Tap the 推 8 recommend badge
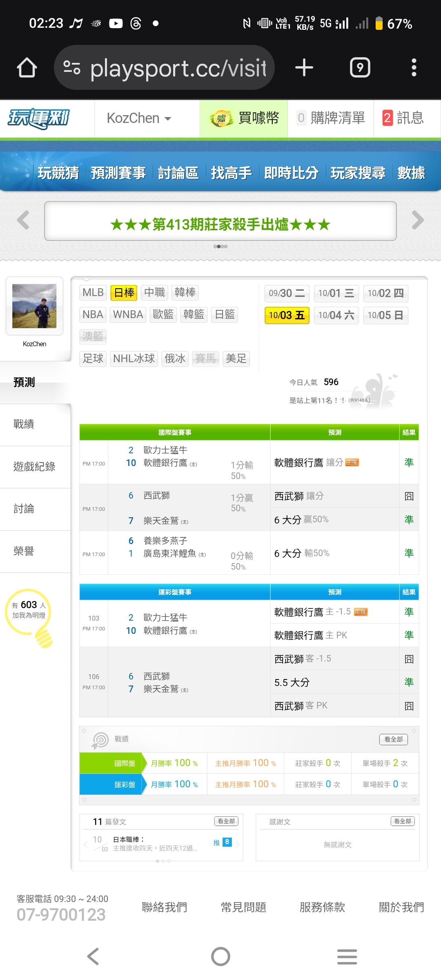 pos(223,842)
